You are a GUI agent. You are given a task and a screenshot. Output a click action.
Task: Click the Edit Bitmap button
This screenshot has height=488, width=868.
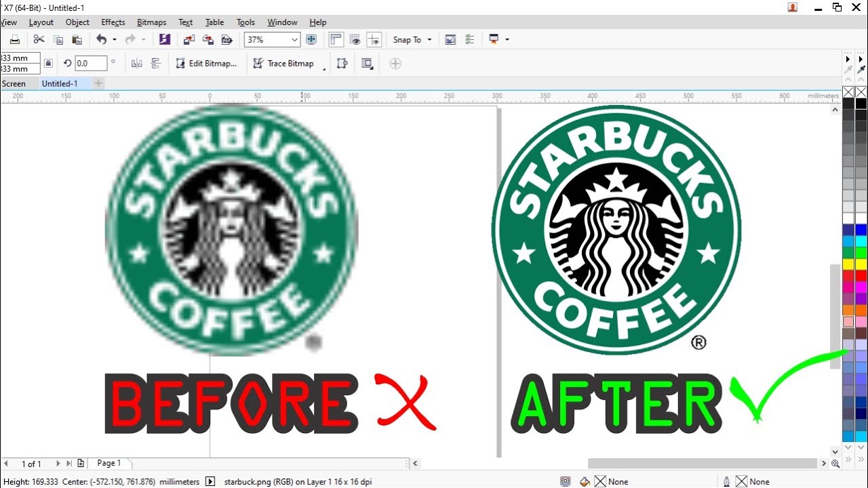[x=206, y=63]
